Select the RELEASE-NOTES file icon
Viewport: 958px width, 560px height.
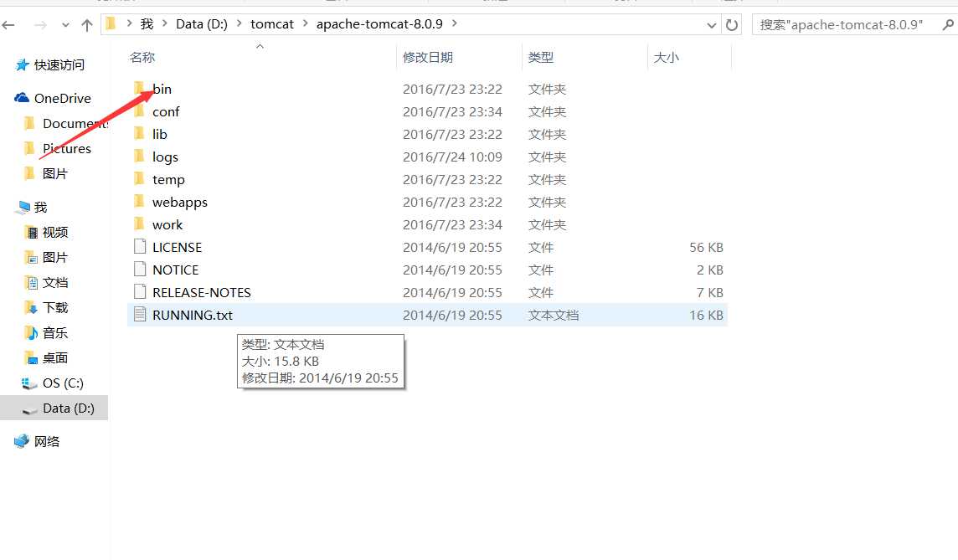click(140, 292)
